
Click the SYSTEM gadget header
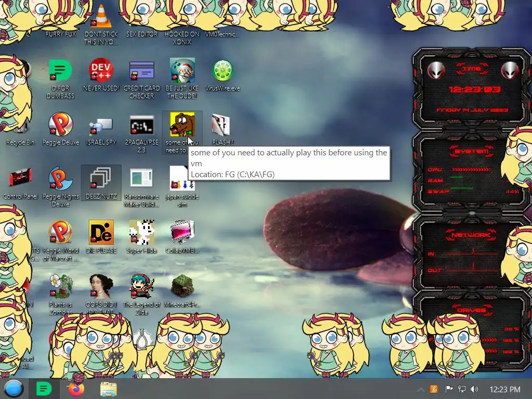click(471, 151)
